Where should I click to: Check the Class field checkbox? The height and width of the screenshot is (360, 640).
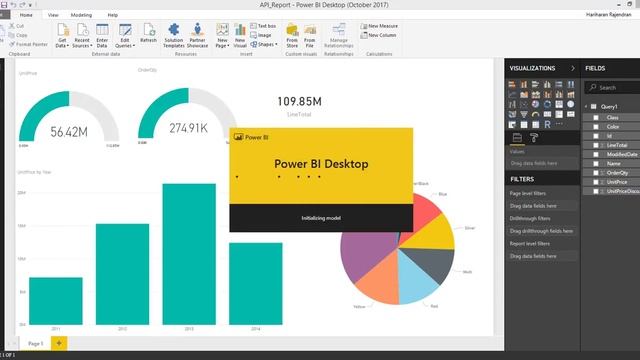click(x=596, y=118)
